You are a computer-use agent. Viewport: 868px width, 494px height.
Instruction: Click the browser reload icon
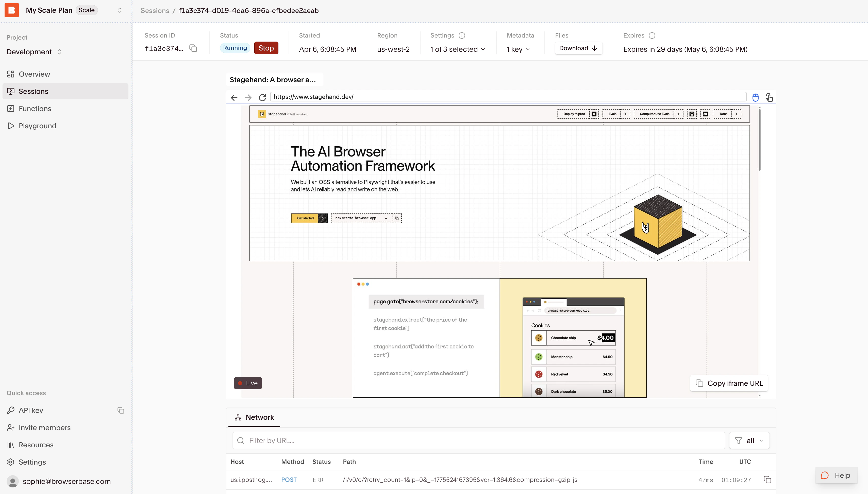(x=262, y=97)
